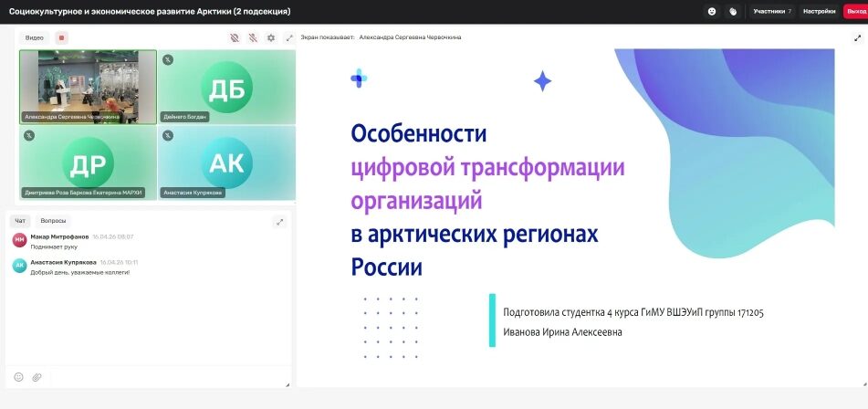The height and width of the screenshot is (409, 868).
Task: Expand the chat panel
Action: [x=279, y=221]
